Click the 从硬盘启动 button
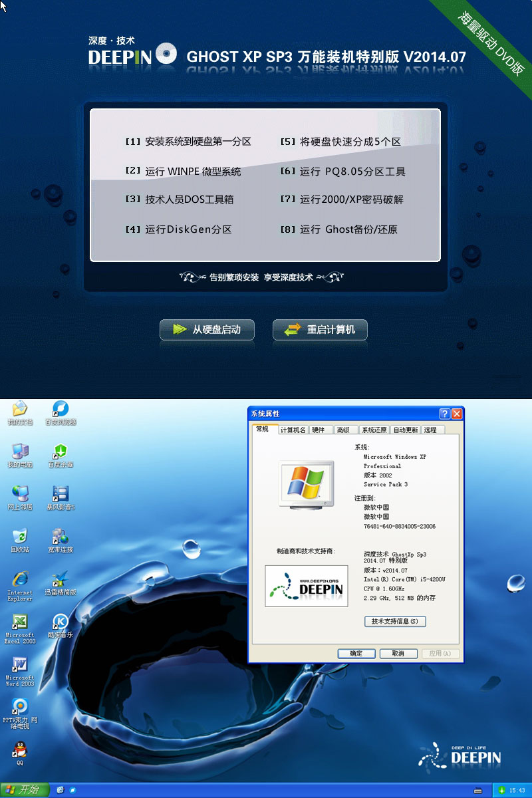Screen dimensions: 532x798 pos(207,330)
